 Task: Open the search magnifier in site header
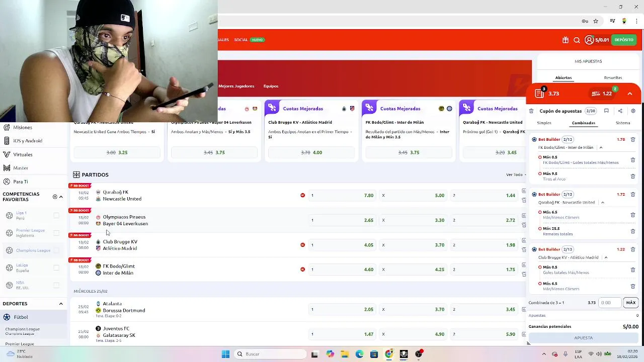pyautogui.click(x=577, y=40)
